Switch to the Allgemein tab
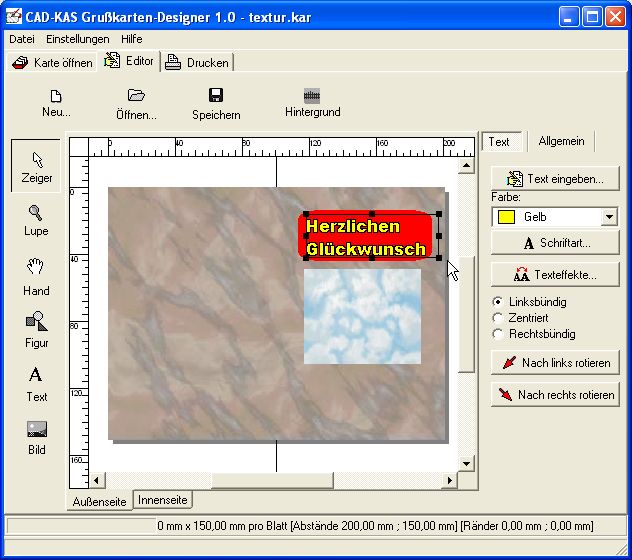The height and width of the screenshot is (560, 632). 561,142
